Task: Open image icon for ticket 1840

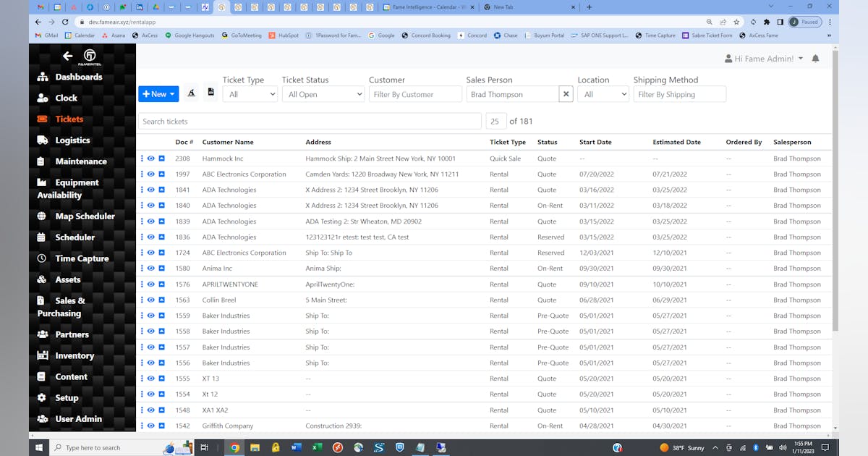Action: 162,206
